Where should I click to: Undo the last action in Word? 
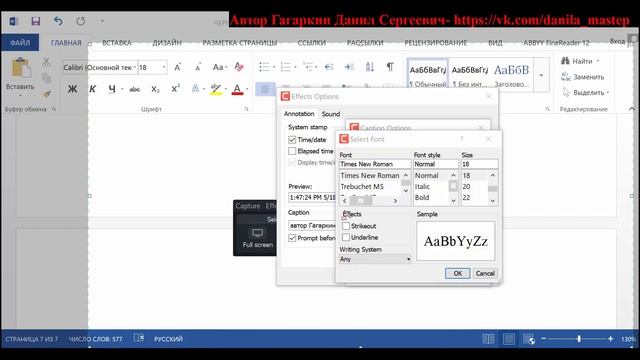[x=58, y=21]
